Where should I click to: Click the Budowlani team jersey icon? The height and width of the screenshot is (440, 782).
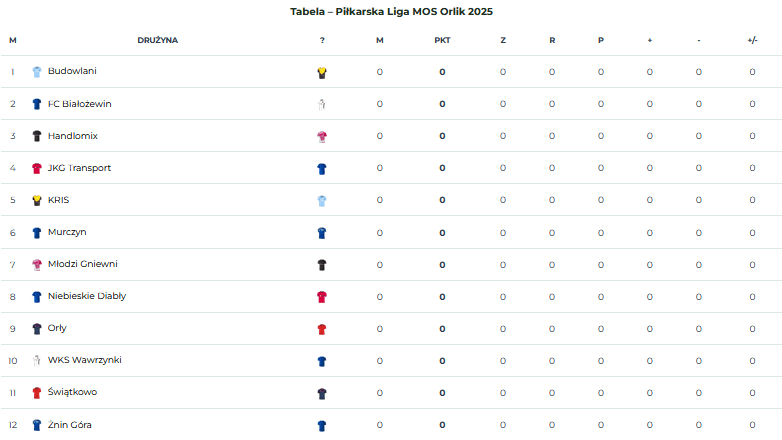point(37,72)
